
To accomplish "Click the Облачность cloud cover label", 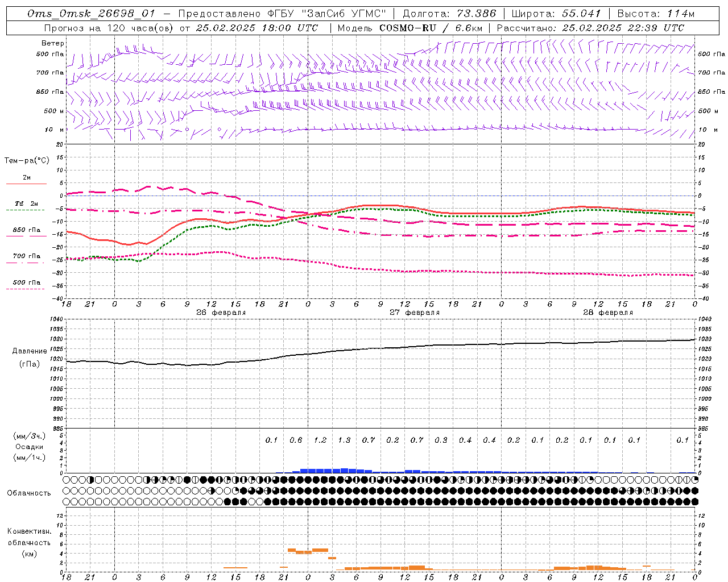I will [x=29, y=493].
